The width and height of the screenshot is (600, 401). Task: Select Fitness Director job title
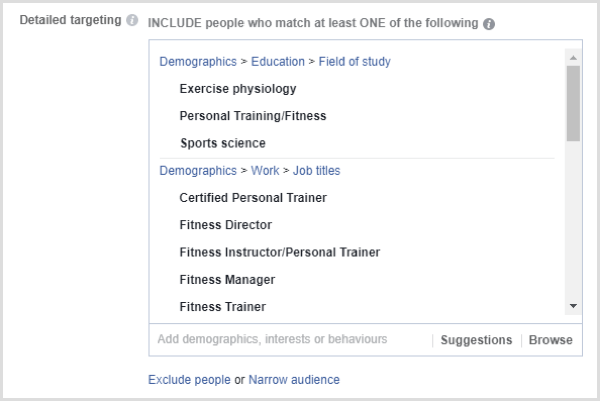(225, 225)
